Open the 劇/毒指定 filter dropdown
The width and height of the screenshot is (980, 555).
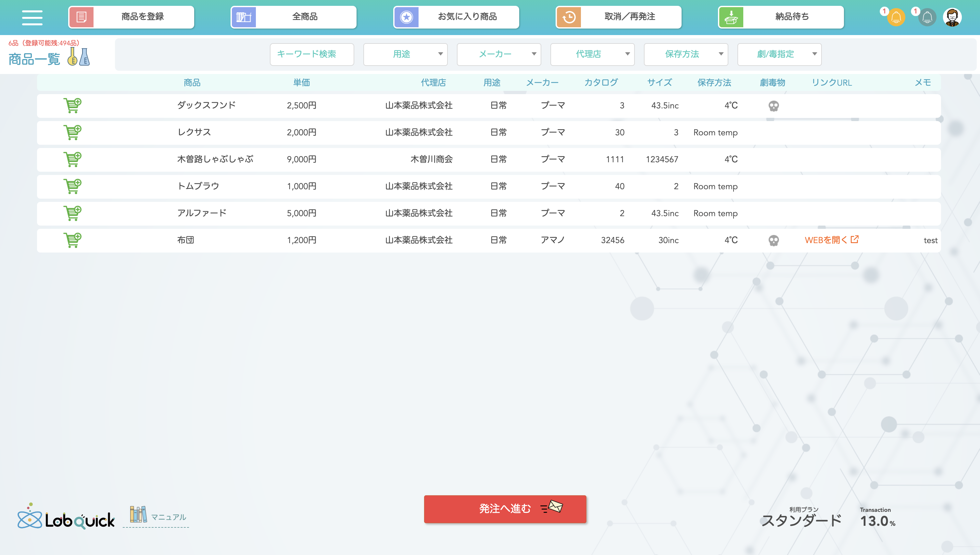(779, 54)
